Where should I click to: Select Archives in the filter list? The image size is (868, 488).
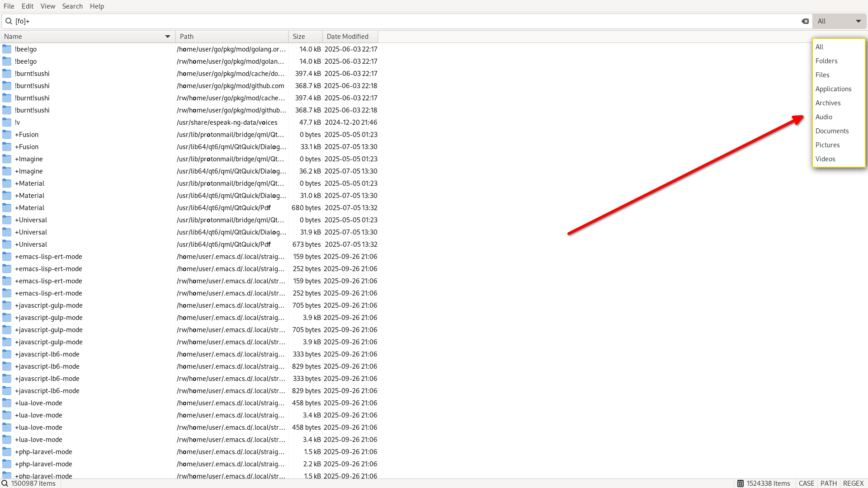[828, 103]
